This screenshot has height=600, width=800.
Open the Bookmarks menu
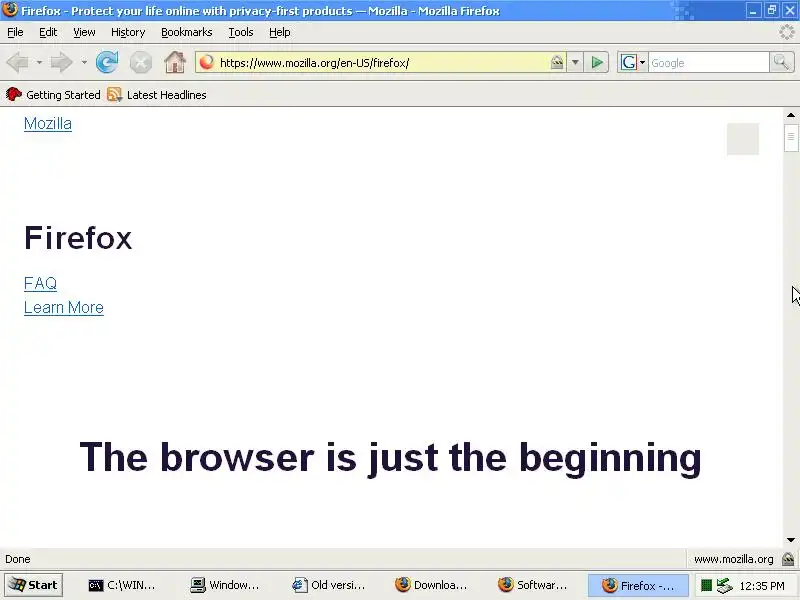[187, 32]
